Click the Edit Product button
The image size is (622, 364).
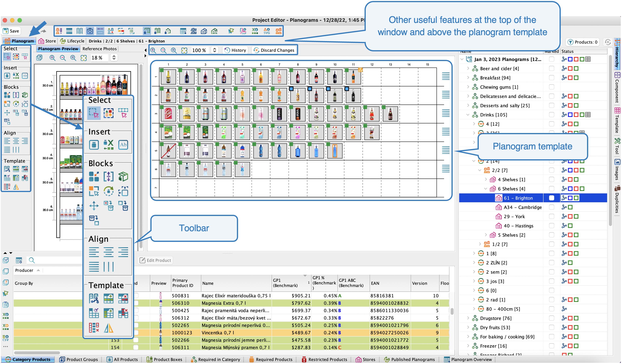[x=155, y=260]
